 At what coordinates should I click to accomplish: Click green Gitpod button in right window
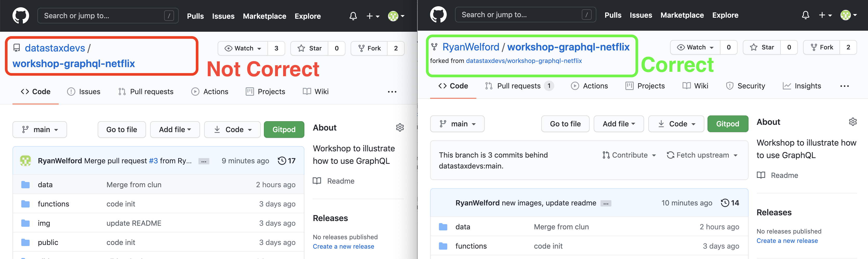pos(728,124)
